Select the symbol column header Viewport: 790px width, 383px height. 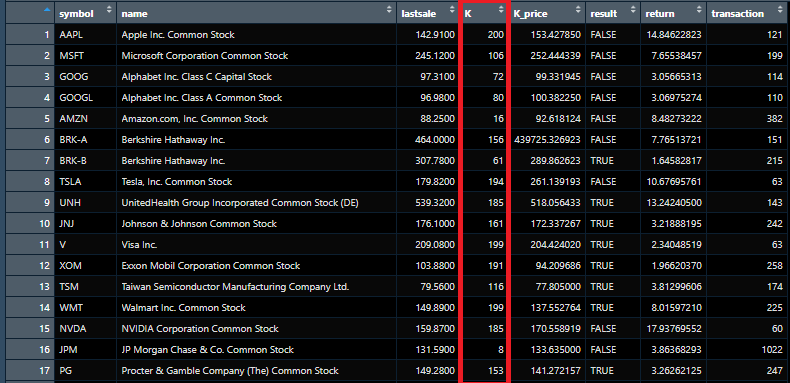(x=86, y=14)
